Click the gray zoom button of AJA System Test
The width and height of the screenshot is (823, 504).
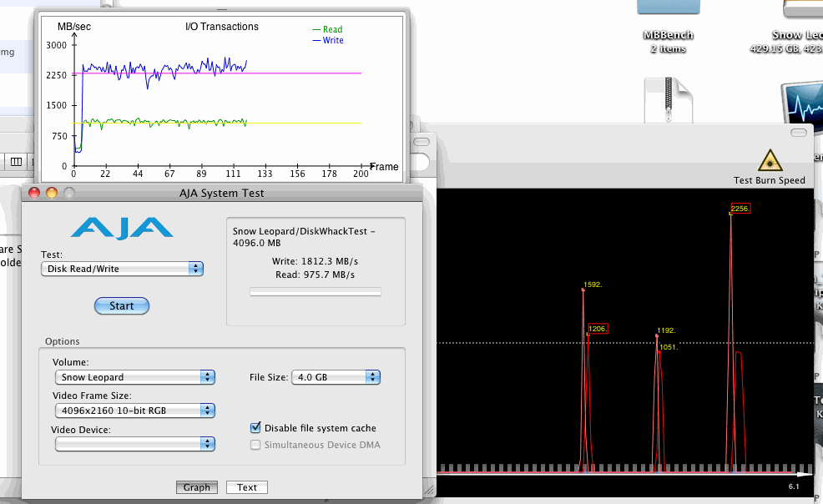coord(68,193)
